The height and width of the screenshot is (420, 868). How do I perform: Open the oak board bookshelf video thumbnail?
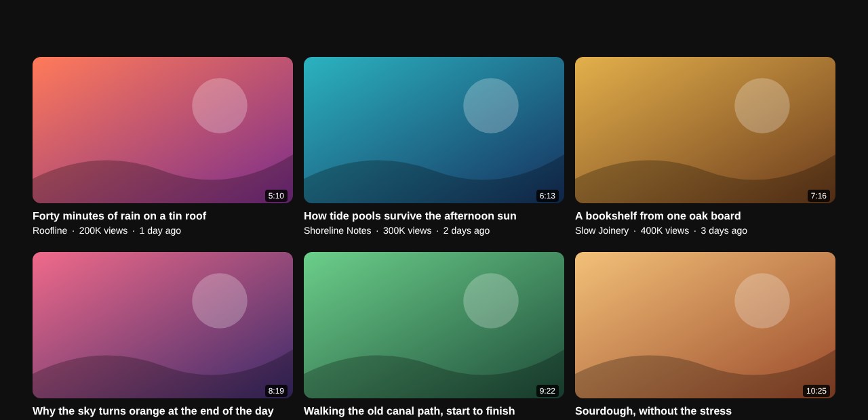coord(705,130)
